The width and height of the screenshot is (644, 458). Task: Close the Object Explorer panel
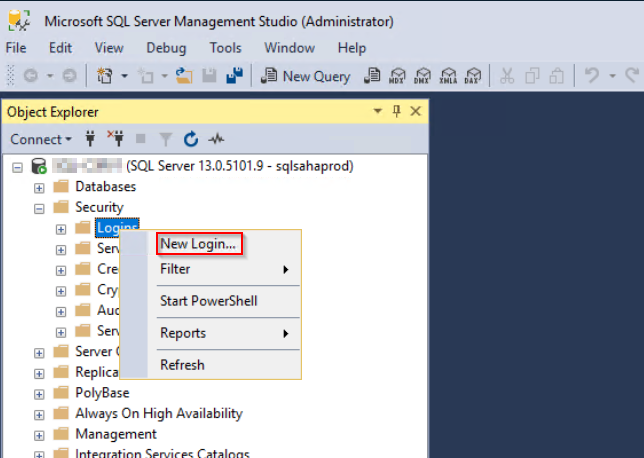(416, 111)
